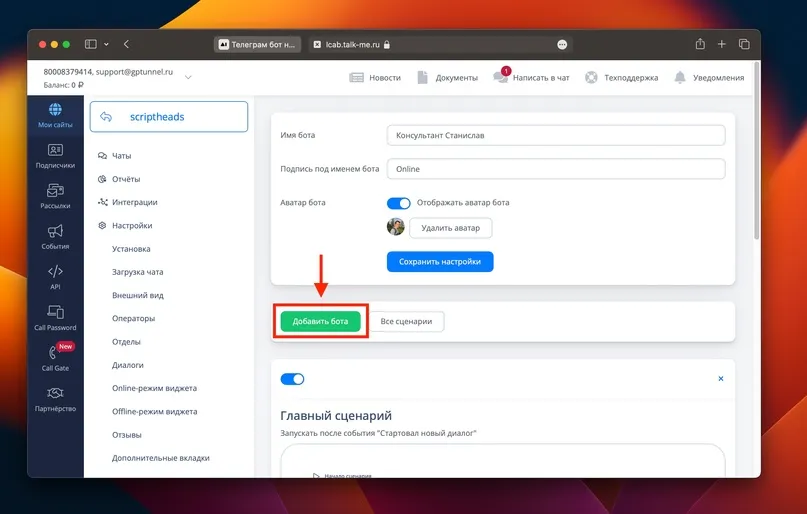Click the Уведомления bell icon
The height and width of the screenshot is (514, 807).
coord(680,77)
